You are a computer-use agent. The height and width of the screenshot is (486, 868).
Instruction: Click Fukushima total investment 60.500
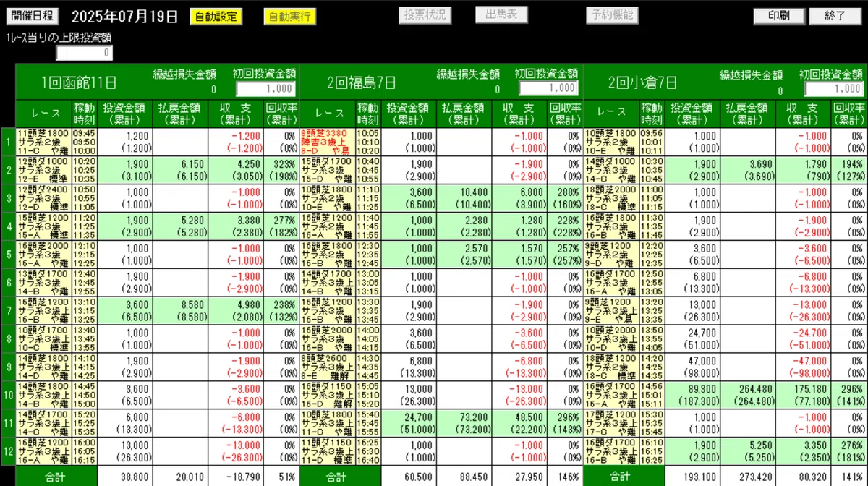[x=408, y=477]
